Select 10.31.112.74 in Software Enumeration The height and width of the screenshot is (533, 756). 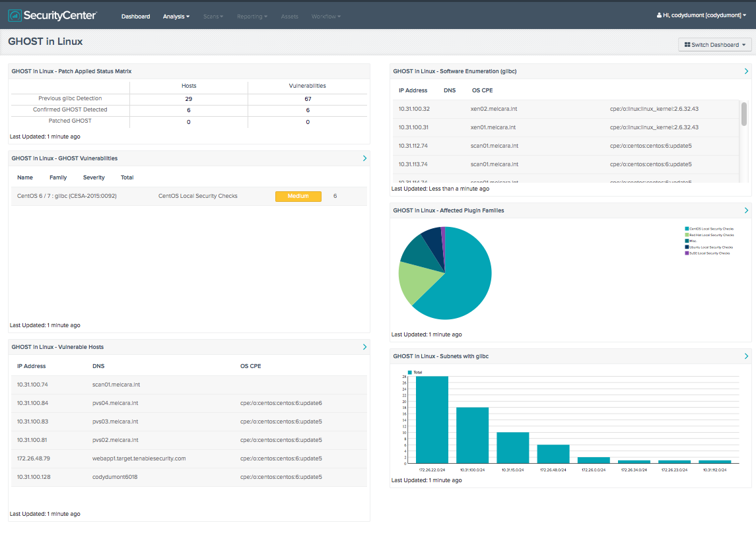click(x=413, y=146)
